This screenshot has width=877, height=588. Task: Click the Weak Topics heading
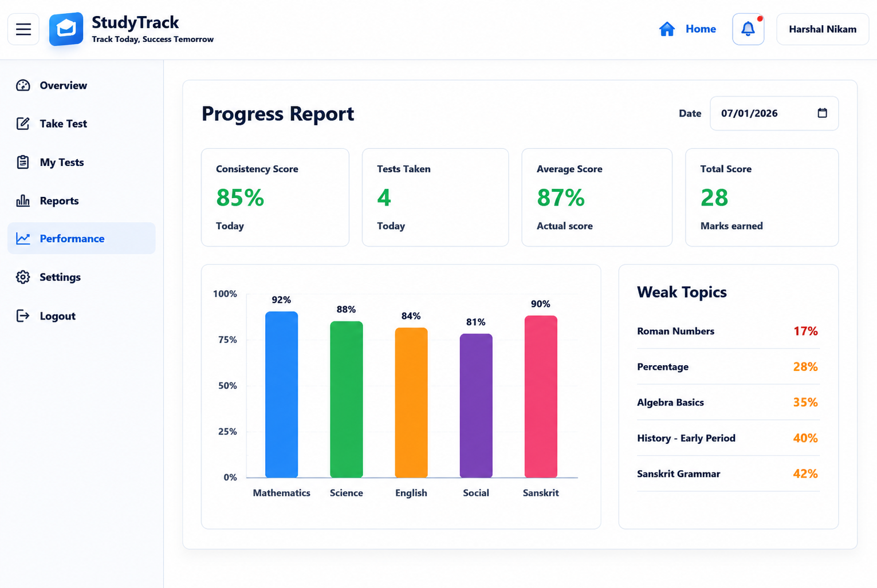pyautogui.click(x=682, y=293)
